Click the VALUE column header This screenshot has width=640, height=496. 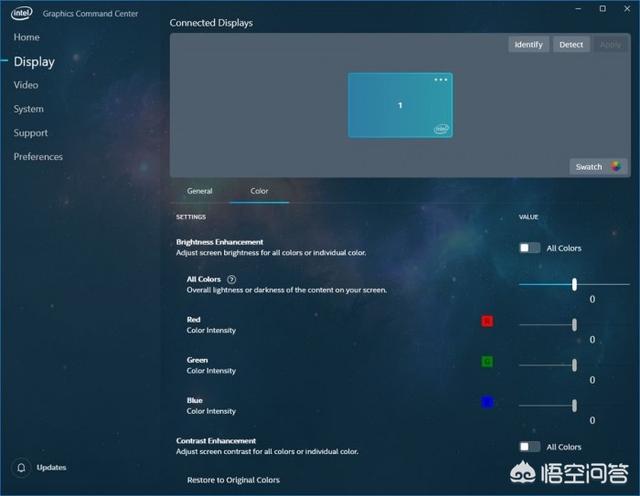[x=529, y=217]
